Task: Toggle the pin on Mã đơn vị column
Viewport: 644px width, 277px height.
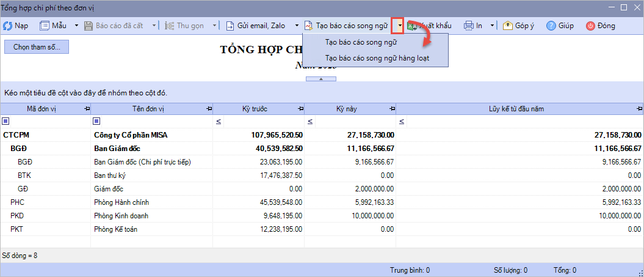Action: (87, 109)
